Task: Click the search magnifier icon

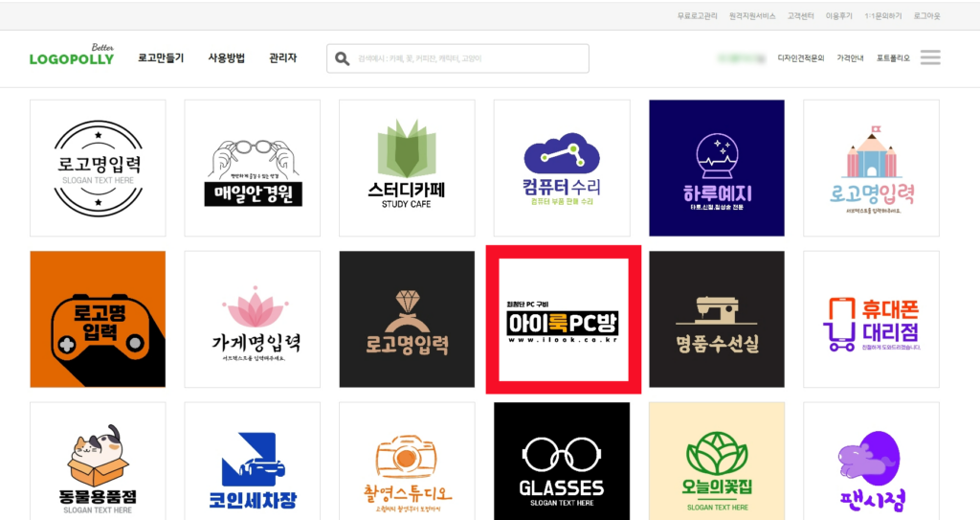Action: (x=342, y=58)
